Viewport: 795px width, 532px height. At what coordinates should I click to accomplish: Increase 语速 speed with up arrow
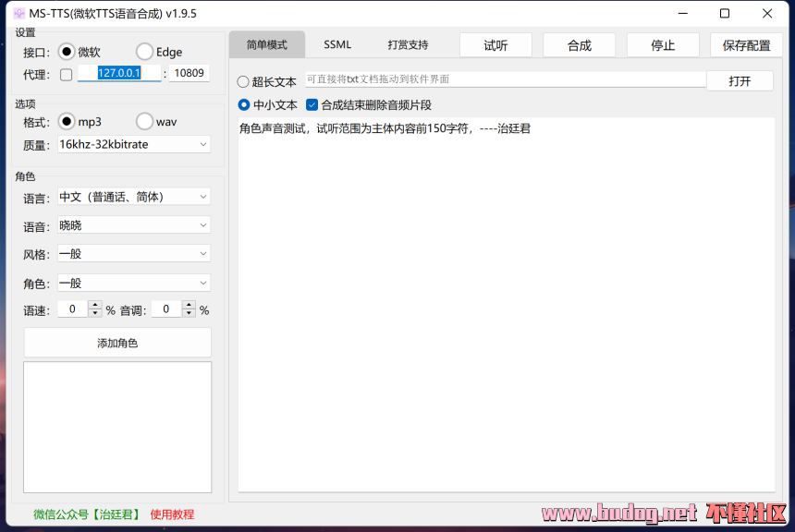(x=95, y=305)
